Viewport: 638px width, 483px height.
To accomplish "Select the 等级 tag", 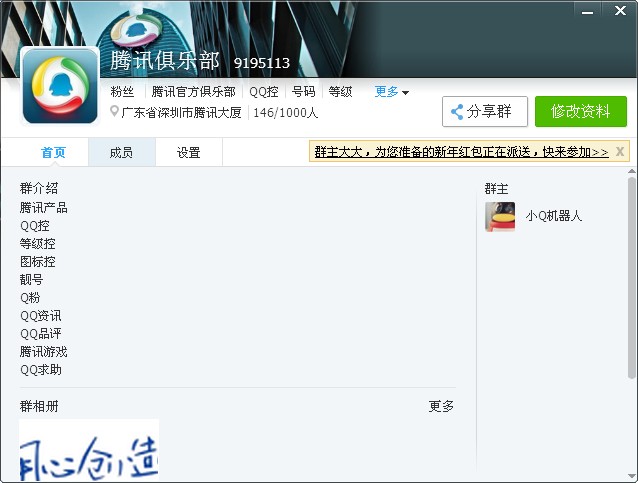I will click(x=340, y=92).
